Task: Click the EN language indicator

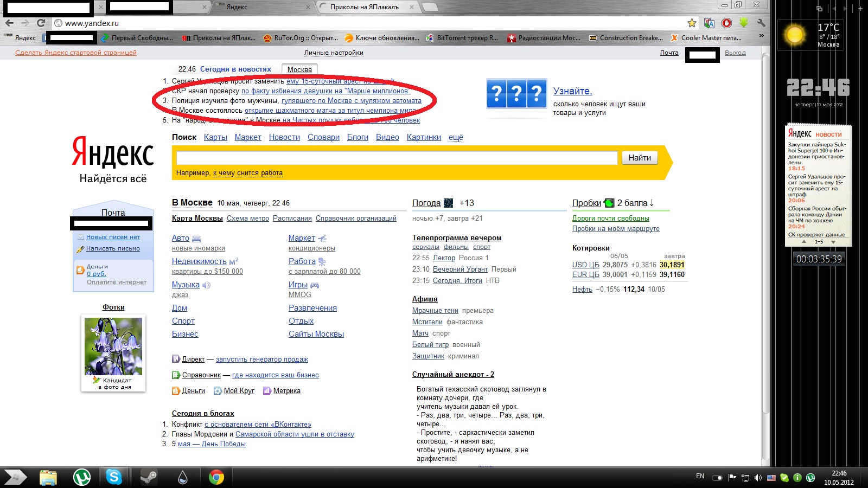Action: [700, 476]
